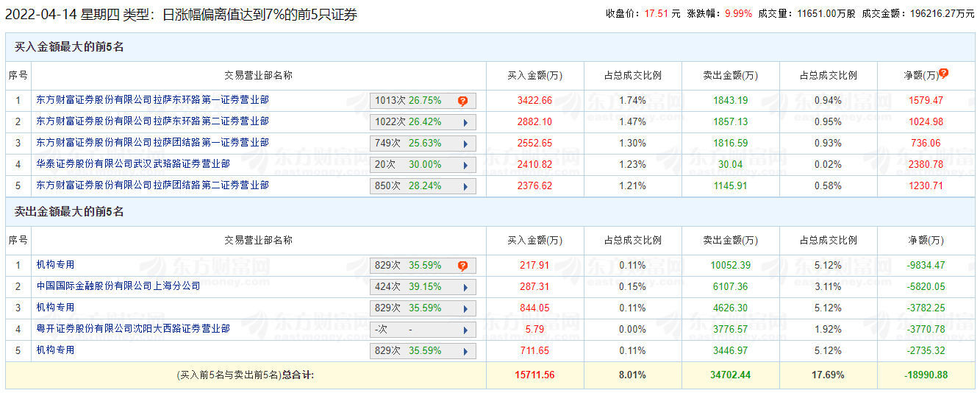The image size is (980, 393).
Task: Click orange question icon in 1013次 box
Action: [x=462, y=101]
